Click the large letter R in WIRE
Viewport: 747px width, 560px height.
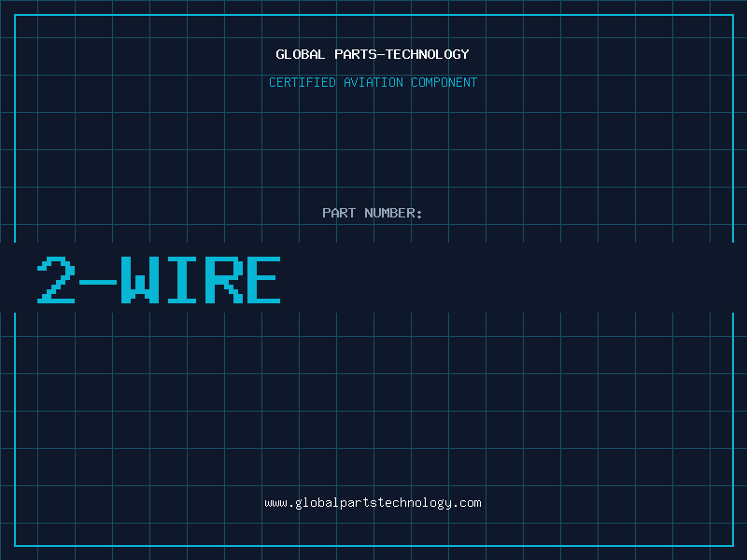pyautogui.click(x=224, y=280)
